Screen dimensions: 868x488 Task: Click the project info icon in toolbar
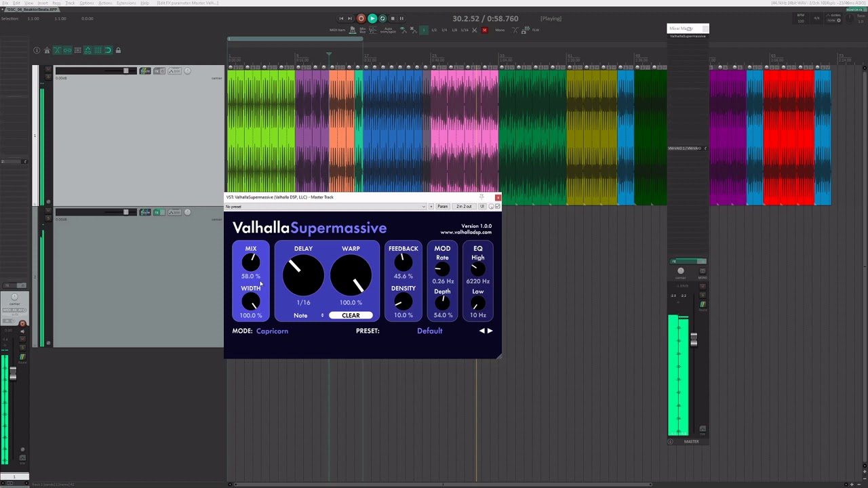[37, 50]
